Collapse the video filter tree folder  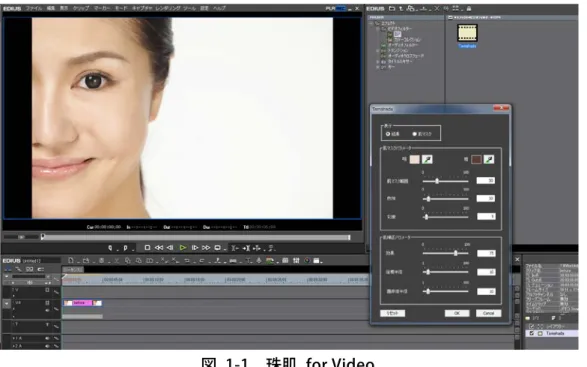point(377,28)
